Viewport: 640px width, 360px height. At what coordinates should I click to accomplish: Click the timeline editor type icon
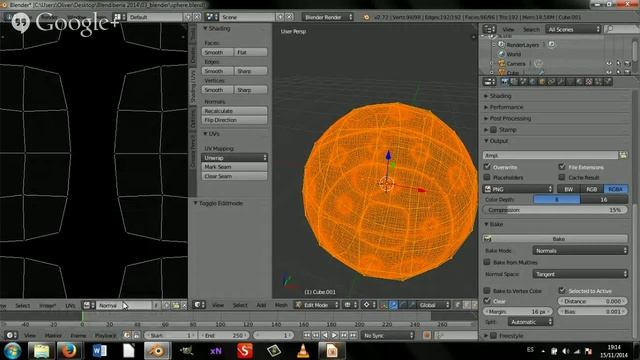click(11, 335)
